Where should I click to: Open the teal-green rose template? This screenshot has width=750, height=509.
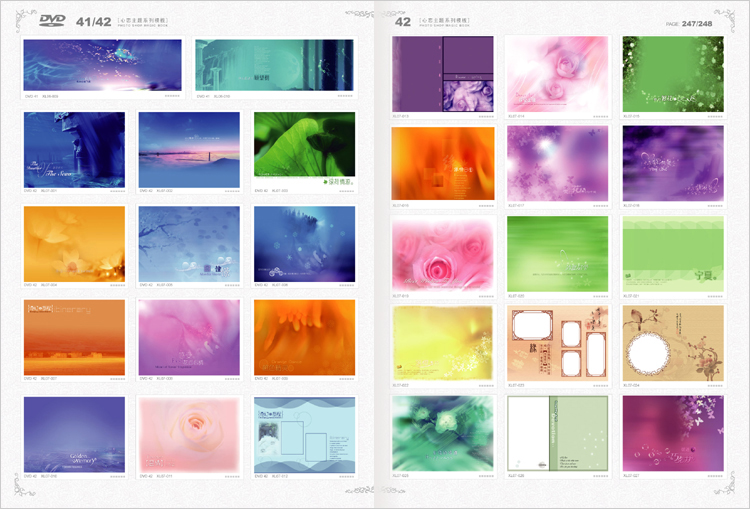(443, 433)
